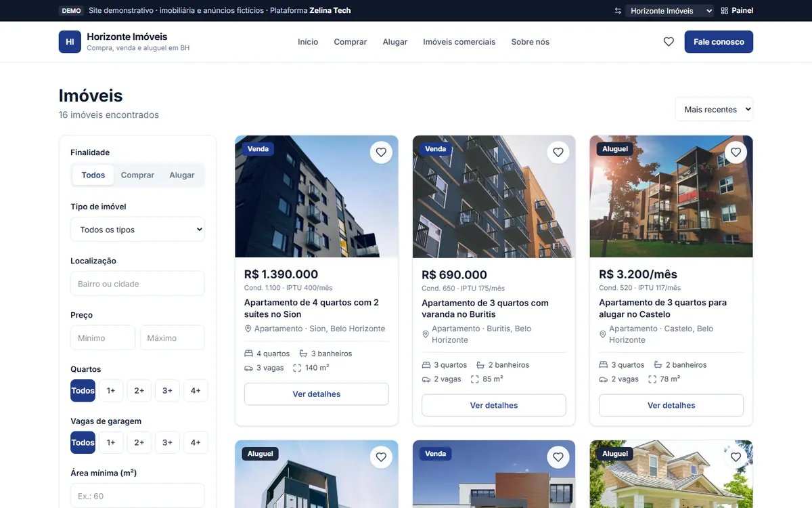Click the DEMO badge in top bar
This screenshot has width=812, height=508.
(71, 11)
